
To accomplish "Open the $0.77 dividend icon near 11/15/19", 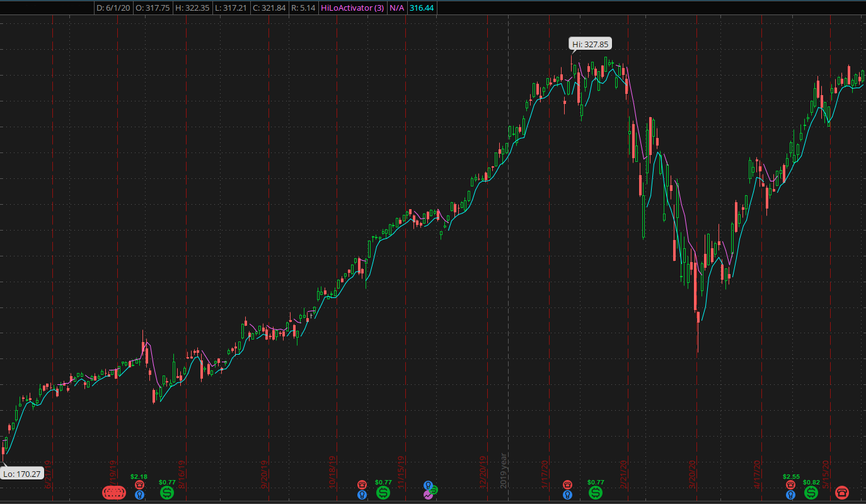I will pos(383,493).
